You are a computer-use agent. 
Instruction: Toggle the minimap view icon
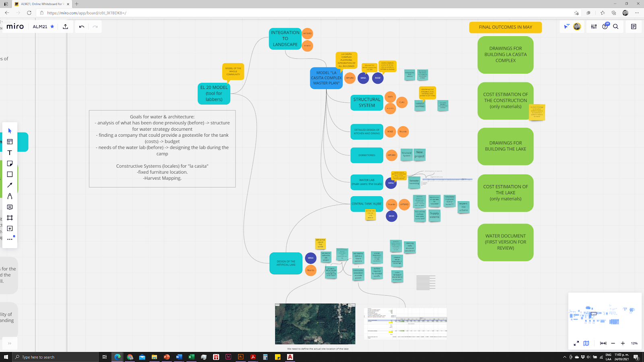tap(586, 343)
